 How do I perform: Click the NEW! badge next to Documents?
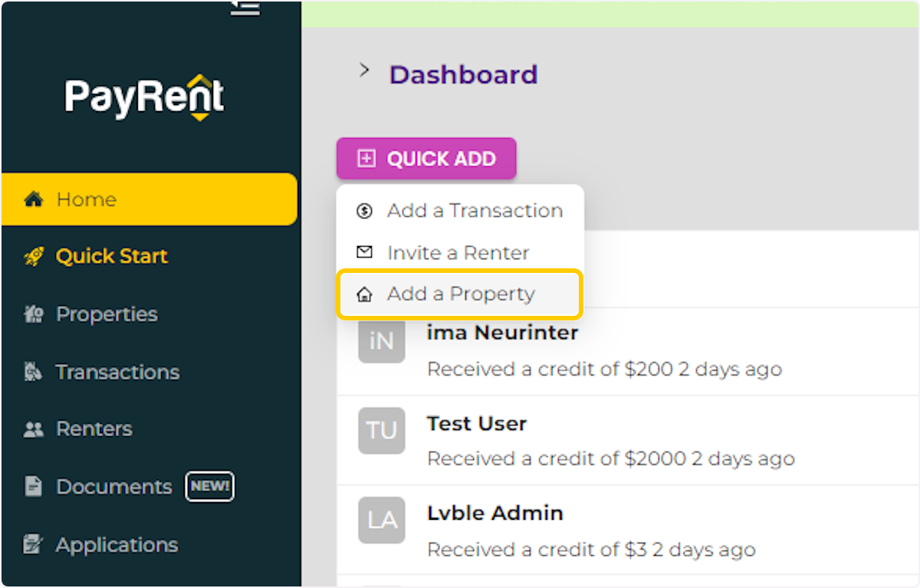[209, 485]
